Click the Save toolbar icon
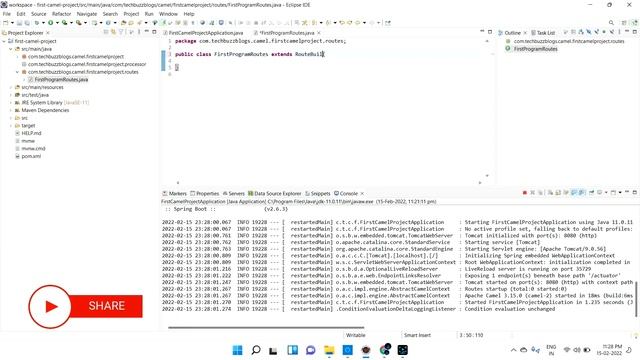The height and width of the screenshot is (360, 640). pos(19,23)
